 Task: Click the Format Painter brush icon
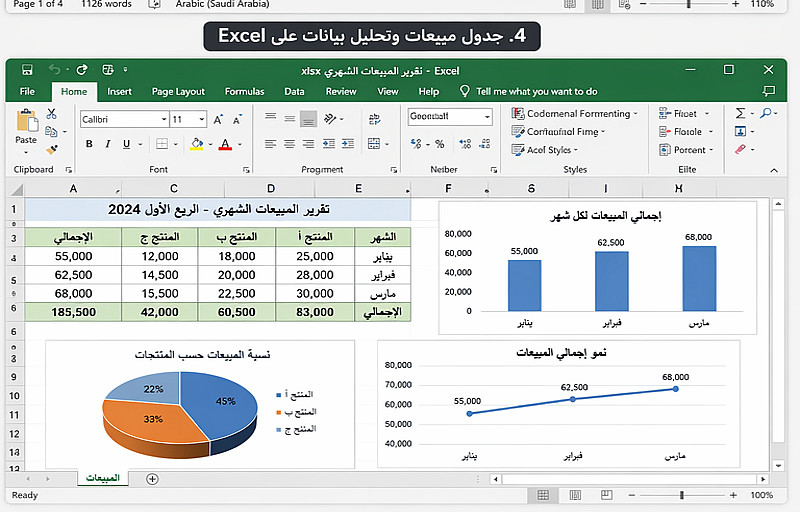point(52,150)
